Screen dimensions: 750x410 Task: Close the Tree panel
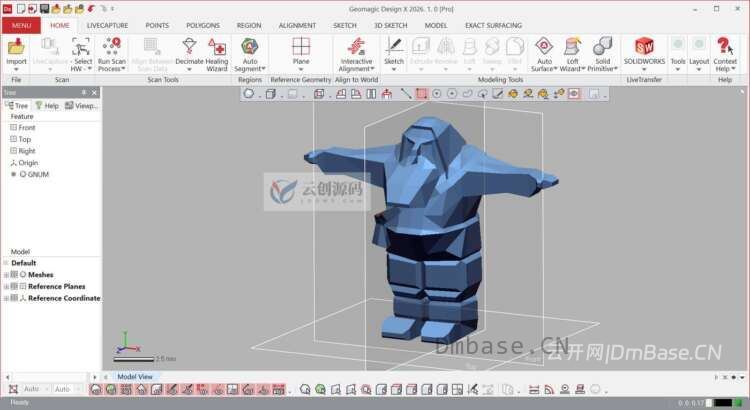pos(94,92)
